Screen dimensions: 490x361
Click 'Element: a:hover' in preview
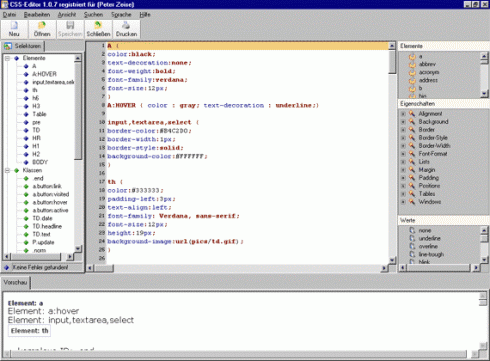tap(43, 311)
